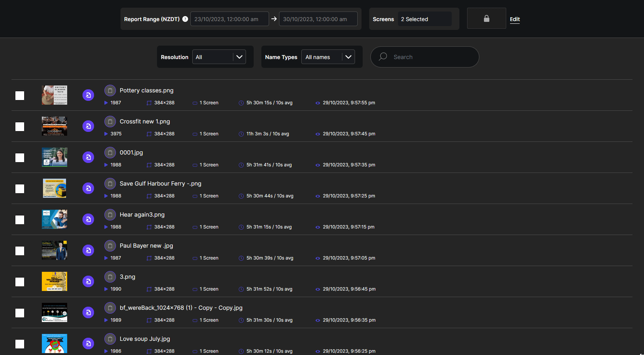The height and width of the screenshot is (355, 644).
Task: Open the Name Types dropdown
Action: click(x=328, y=57)
